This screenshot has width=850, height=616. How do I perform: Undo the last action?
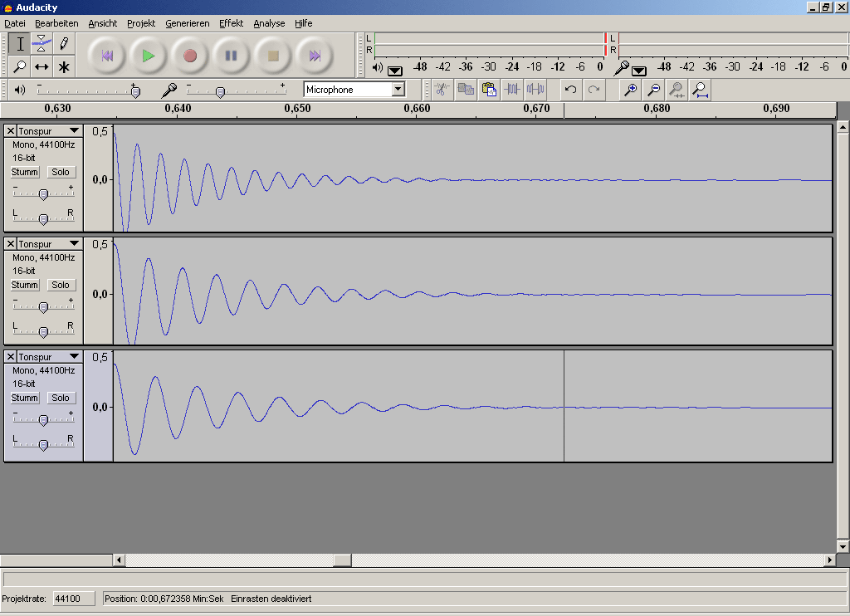570,90
